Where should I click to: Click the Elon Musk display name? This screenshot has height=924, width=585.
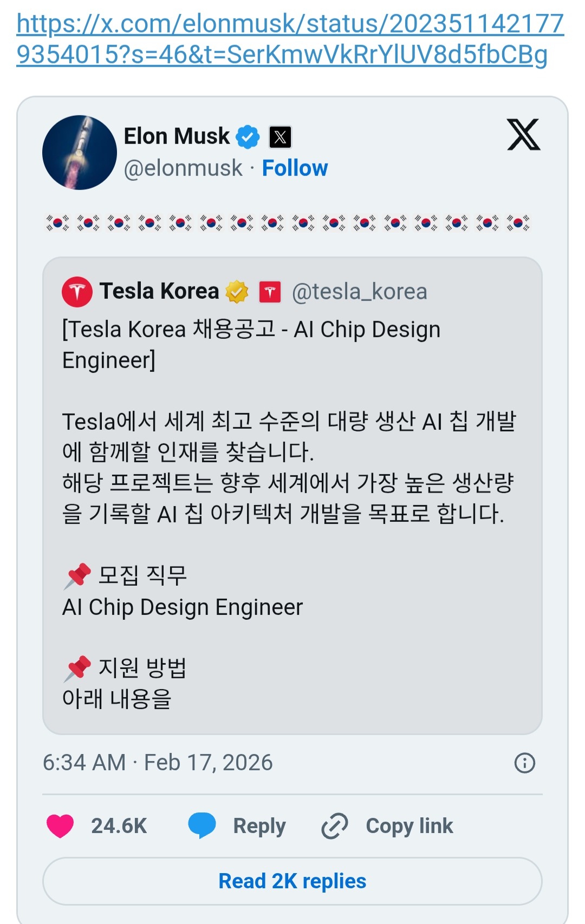pos(177,136)
